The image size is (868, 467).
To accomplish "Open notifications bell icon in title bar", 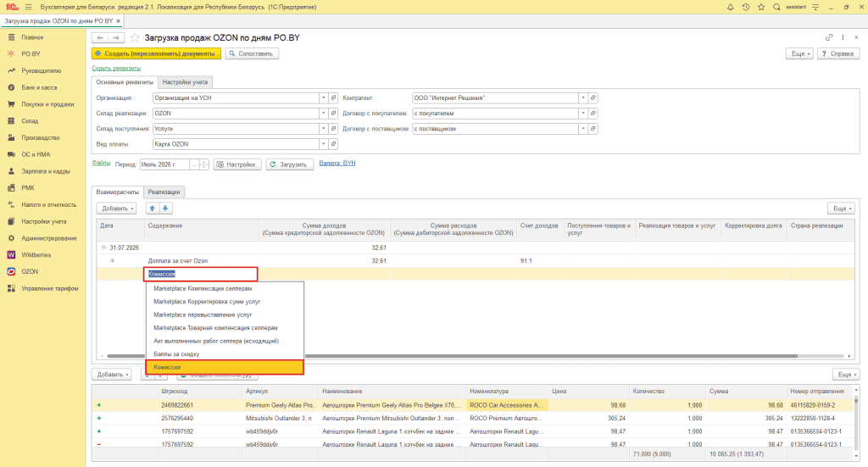I will tap(730, 7).
